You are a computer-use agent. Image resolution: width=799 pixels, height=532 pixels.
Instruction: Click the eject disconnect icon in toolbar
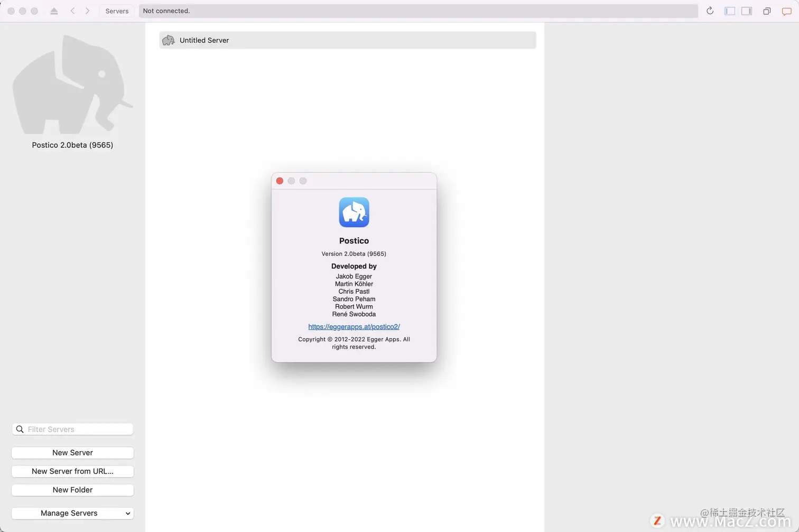(54, 11)
